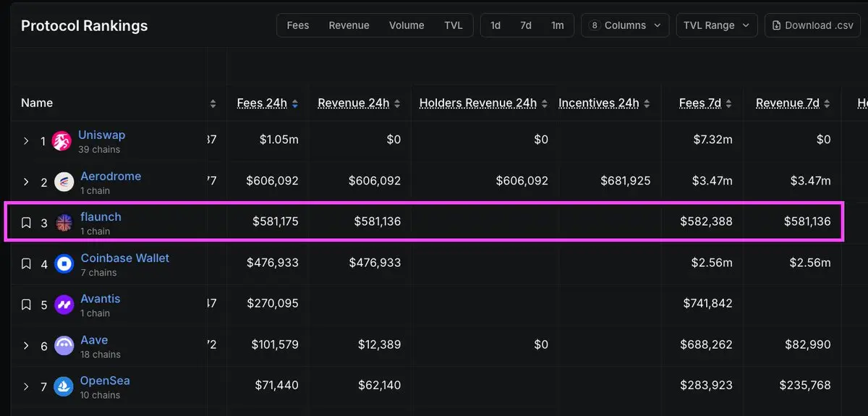This screenshot has height=416, width=868.
Task: Click the Coinbase Wallet logo icon
Action: pos(64,264)
